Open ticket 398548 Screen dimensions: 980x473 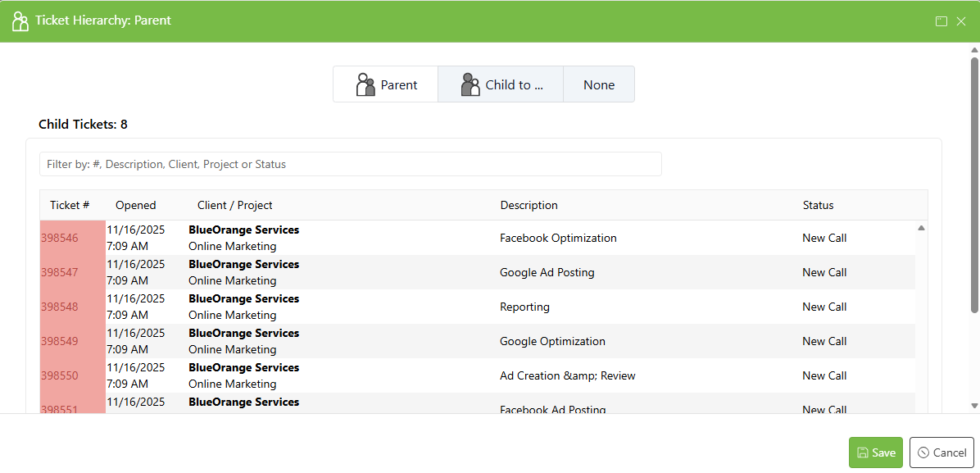59,307
